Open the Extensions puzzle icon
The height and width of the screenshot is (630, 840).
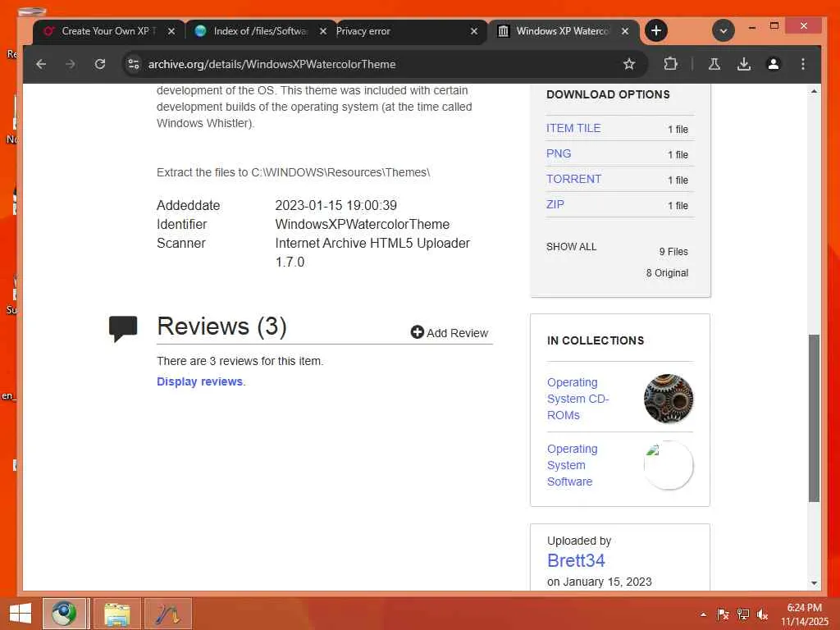click(x=670, y=64)
